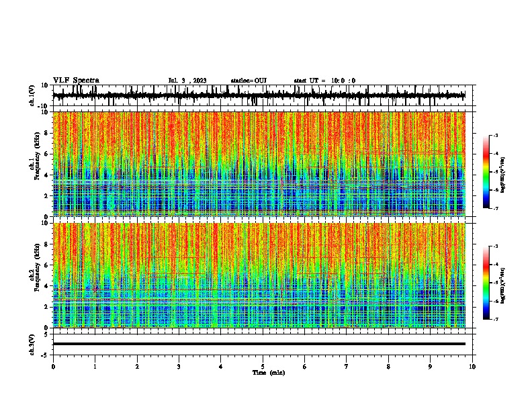Click the time axis tick label "3"
The height and width of the screenshot is (411, 532).
tap(179, 367)
